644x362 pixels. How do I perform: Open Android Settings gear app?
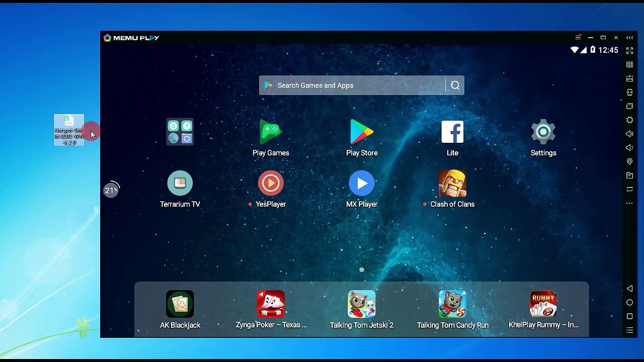point(543,133)
